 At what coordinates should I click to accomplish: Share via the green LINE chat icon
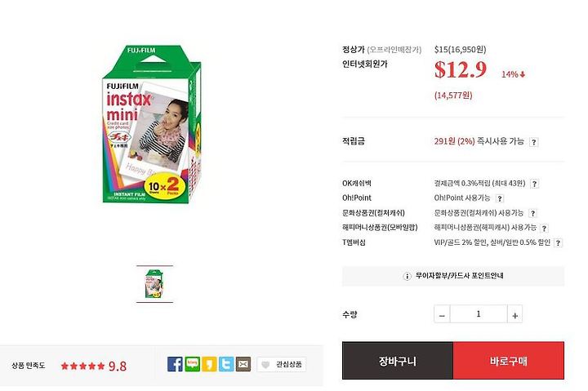[193, 364]
